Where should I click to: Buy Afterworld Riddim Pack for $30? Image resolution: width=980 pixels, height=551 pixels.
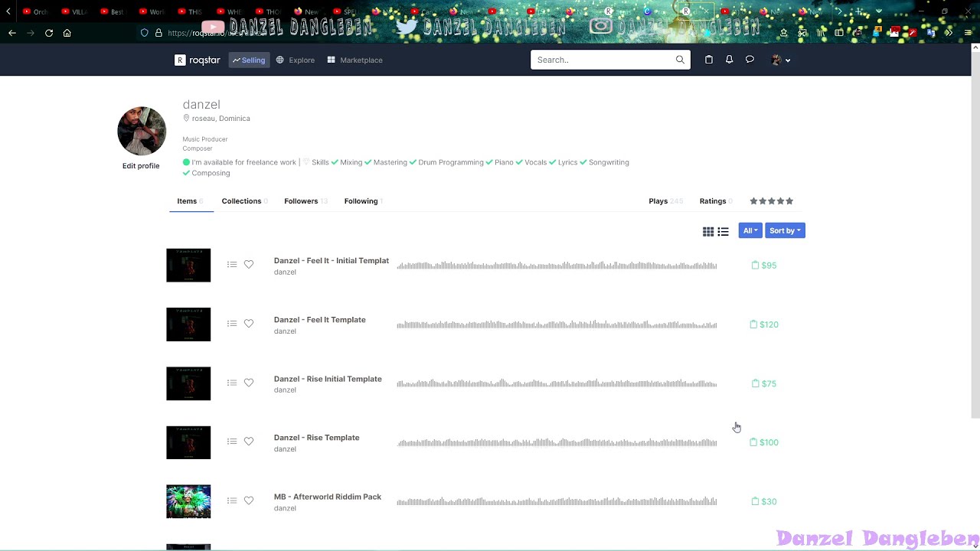coord(764,502)
